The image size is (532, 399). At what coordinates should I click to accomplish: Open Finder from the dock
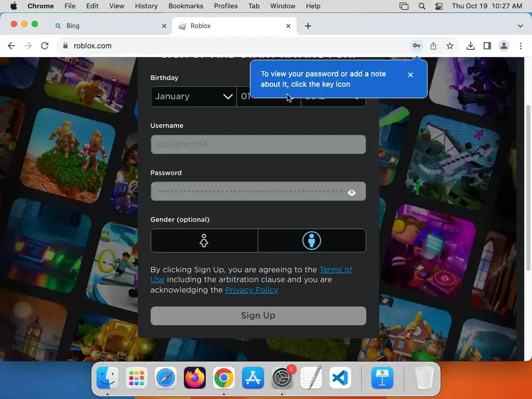point(108,378)
